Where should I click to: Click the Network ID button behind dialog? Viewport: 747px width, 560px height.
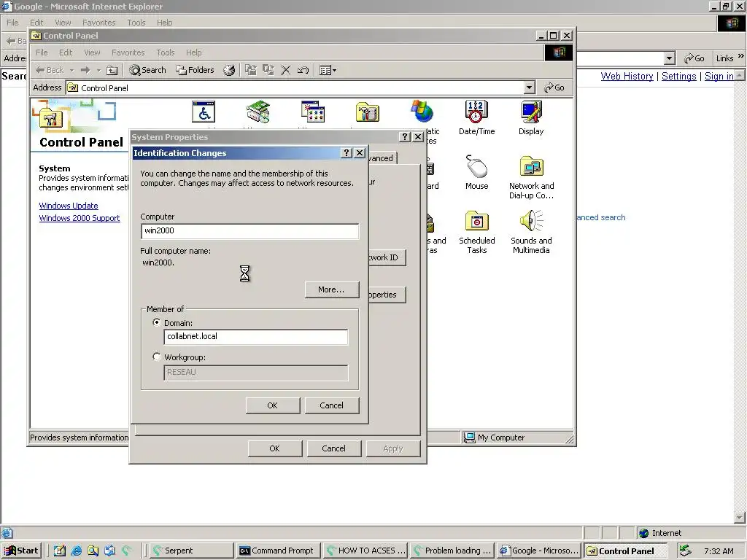[387, 257]
